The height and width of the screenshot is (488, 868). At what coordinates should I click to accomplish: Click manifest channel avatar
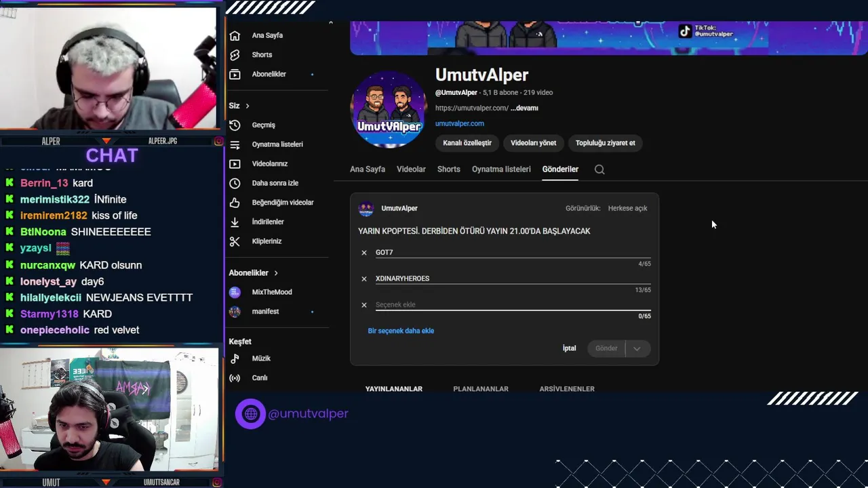235,311
